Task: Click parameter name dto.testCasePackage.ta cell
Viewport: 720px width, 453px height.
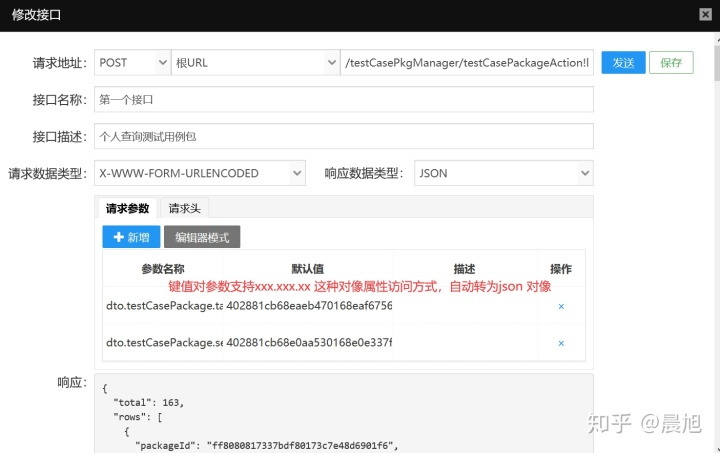Action: [164, 306]
